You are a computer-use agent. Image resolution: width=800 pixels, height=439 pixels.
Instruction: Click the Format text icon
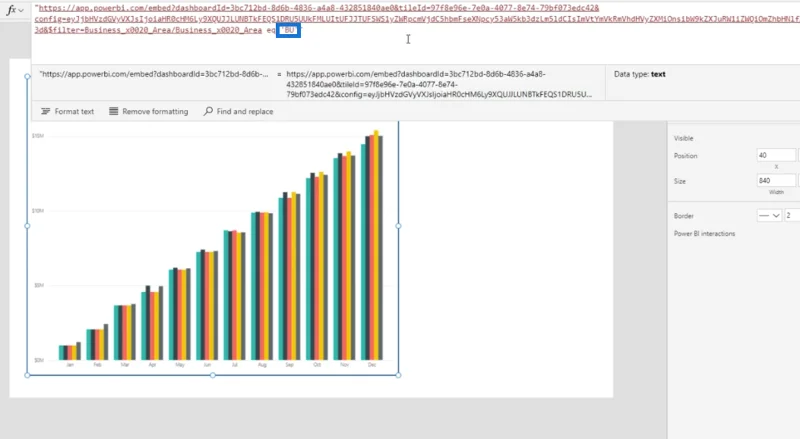(x=45, y=111)
